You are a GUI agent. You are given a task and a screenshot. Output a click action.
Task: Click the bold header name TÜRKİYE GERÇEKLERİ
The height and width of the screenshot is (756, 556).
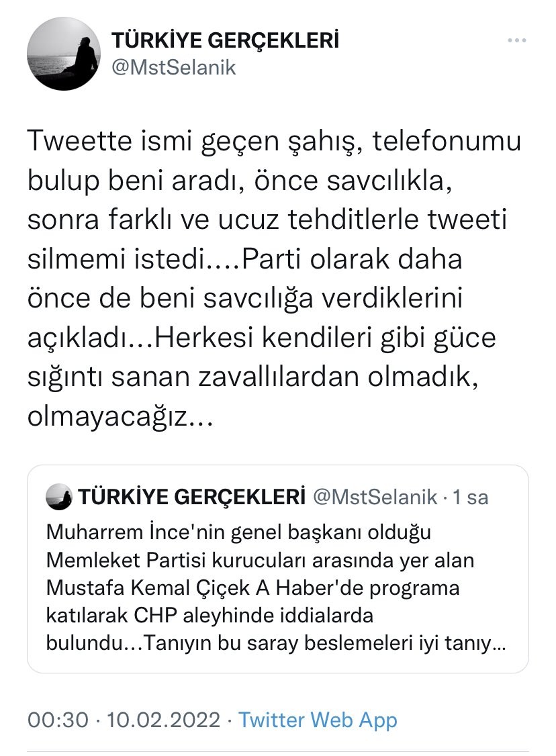[x=225, y=41]
